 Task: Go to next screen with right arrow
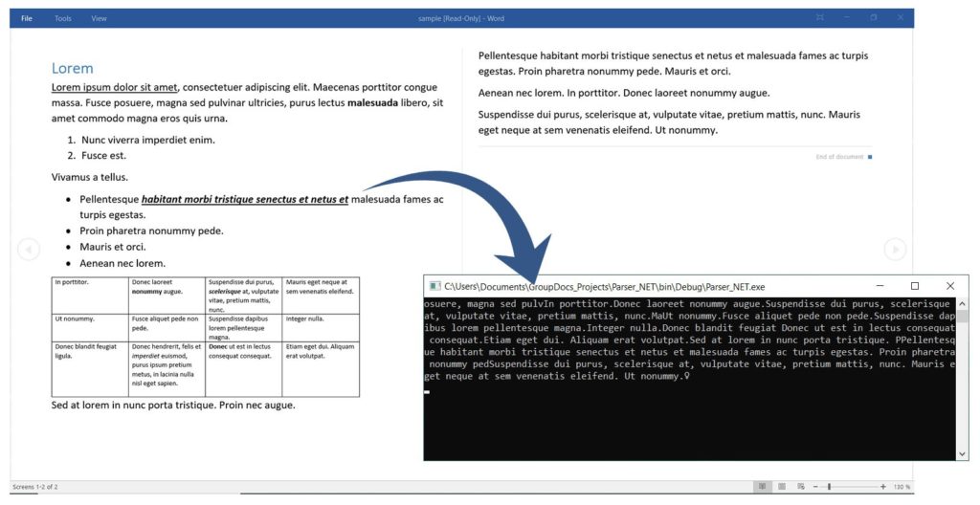pyautogui.click(x=895, y=250)
